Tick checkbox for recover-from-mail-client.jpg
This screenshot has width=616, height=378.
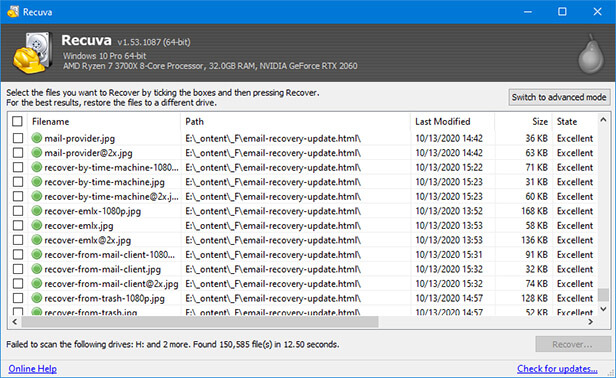[x=18, y=269]
